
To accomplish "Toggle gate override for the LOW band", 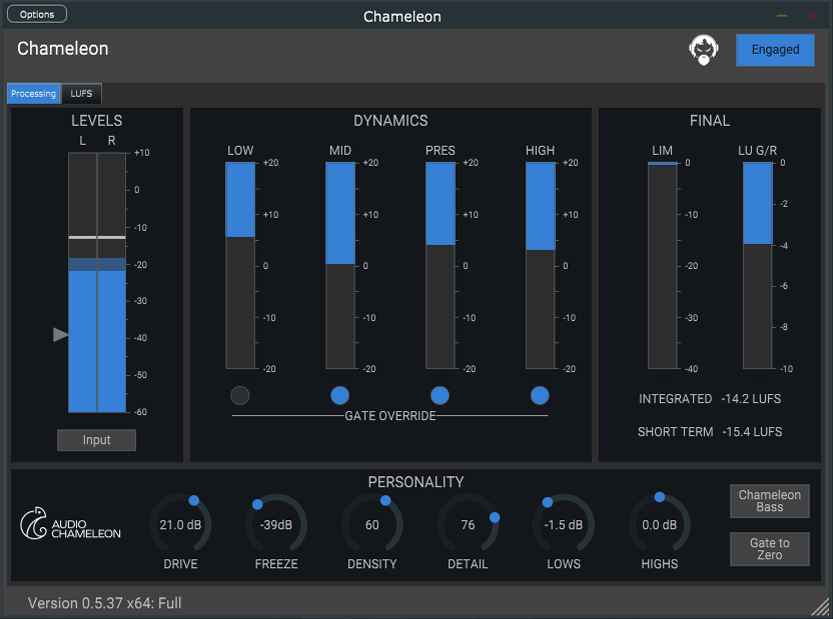I will pyautogui.click(x=240, y=395).
